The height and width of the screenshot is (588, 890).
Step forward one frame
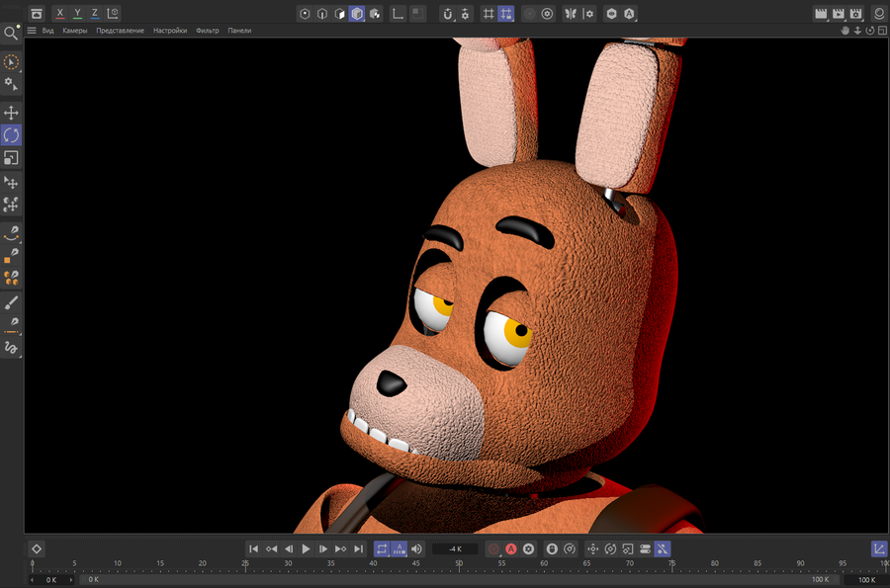[323, 548]
